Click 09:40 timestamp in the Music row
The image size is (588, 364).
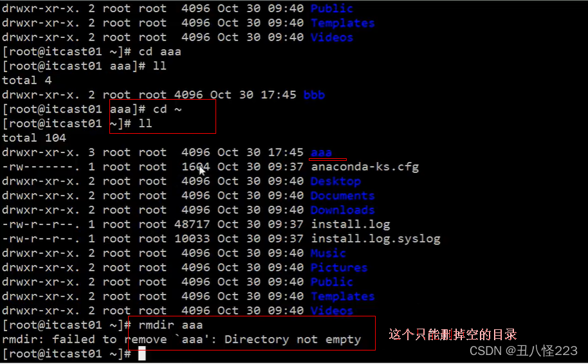click(286, 253)
